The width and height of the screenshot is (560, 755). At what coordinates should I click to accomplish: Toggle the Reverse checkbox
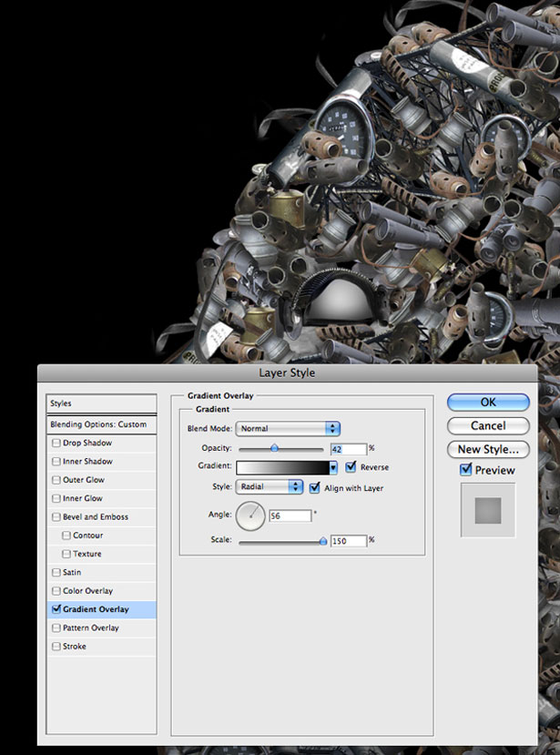pos(351,466)
